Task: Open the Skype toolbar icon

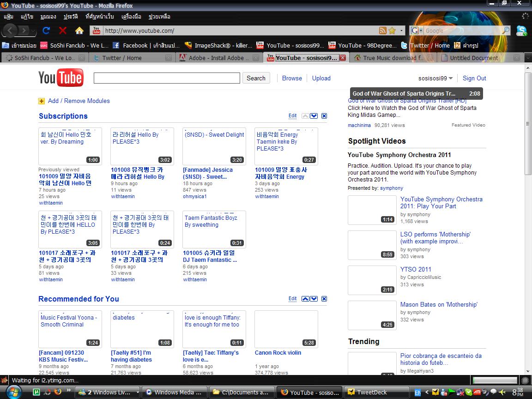Action: 521,31
